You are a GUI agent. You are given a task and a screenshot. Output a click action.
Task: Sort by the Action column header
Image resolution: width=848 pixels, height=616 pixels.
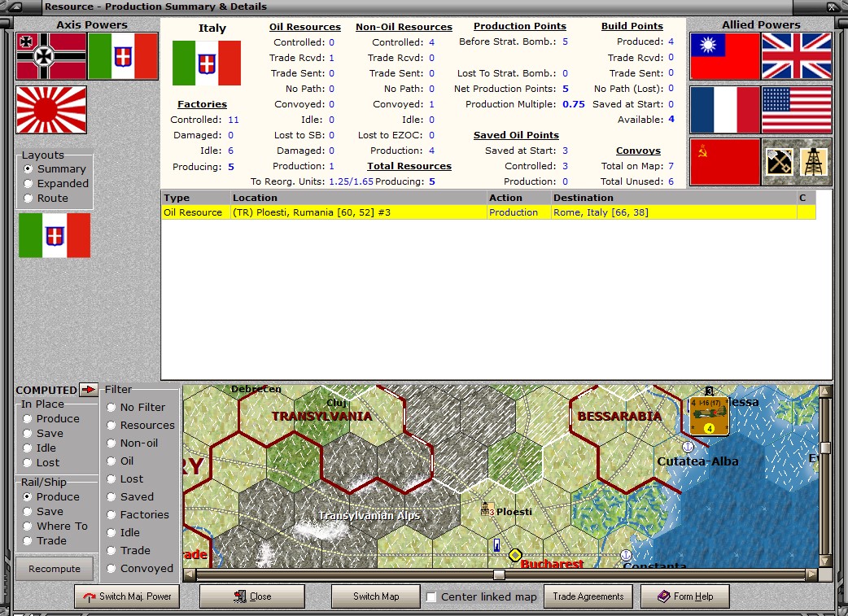(x=518, y=198)
